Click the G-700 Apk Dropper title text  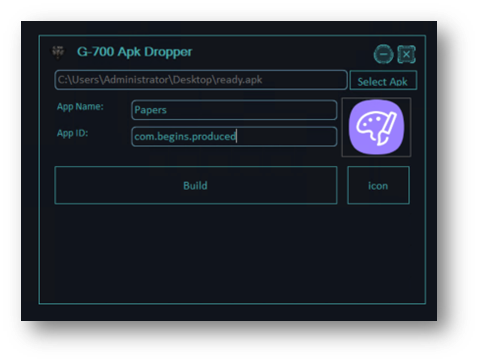point(135,52)
